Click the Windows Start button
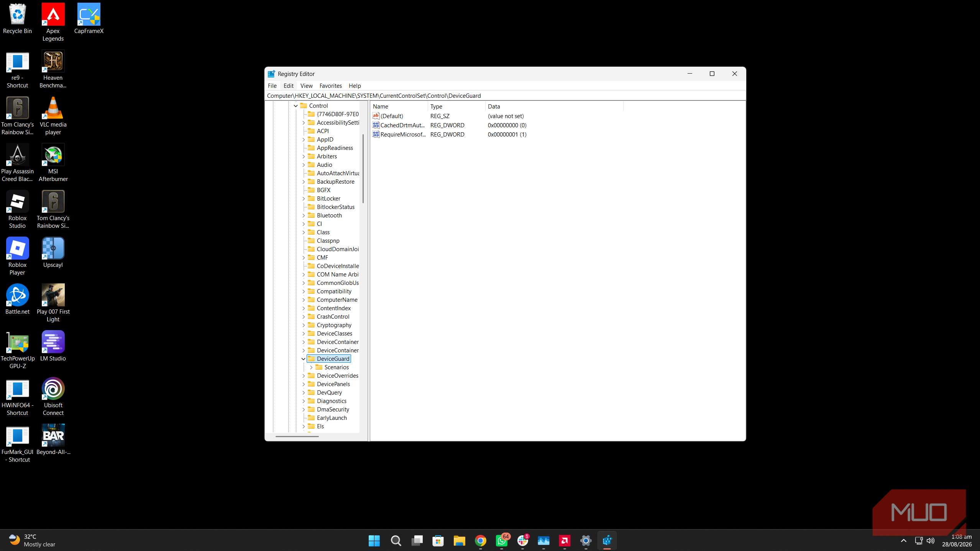This screenshot has height=551, width=980. pyautogui.click(x=374, y=541)
